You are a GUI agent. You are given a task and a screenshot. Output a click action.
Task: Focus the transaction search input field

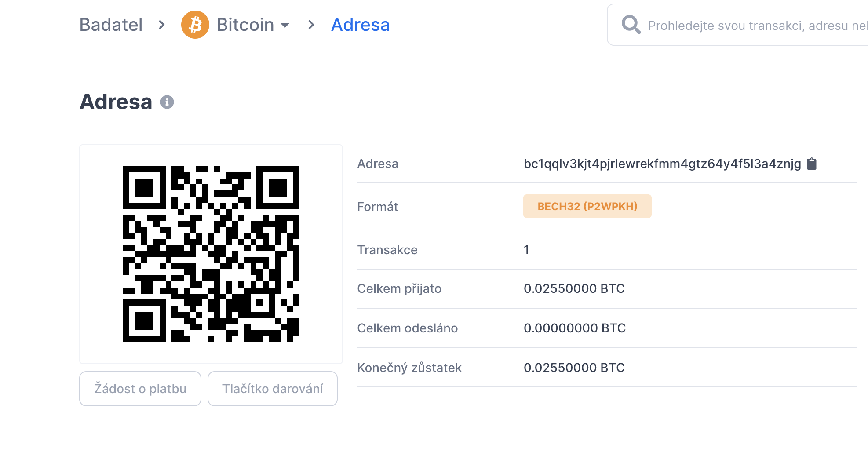756,26
